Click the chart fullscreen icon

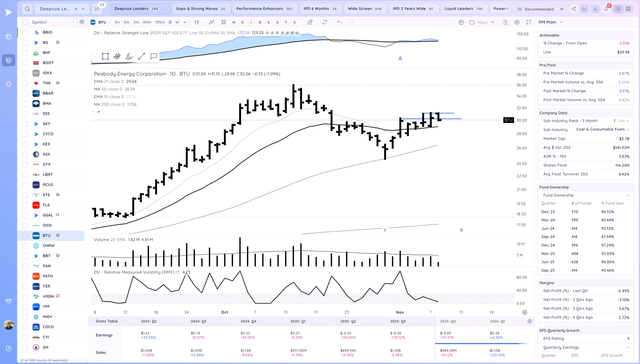[528, 22]
